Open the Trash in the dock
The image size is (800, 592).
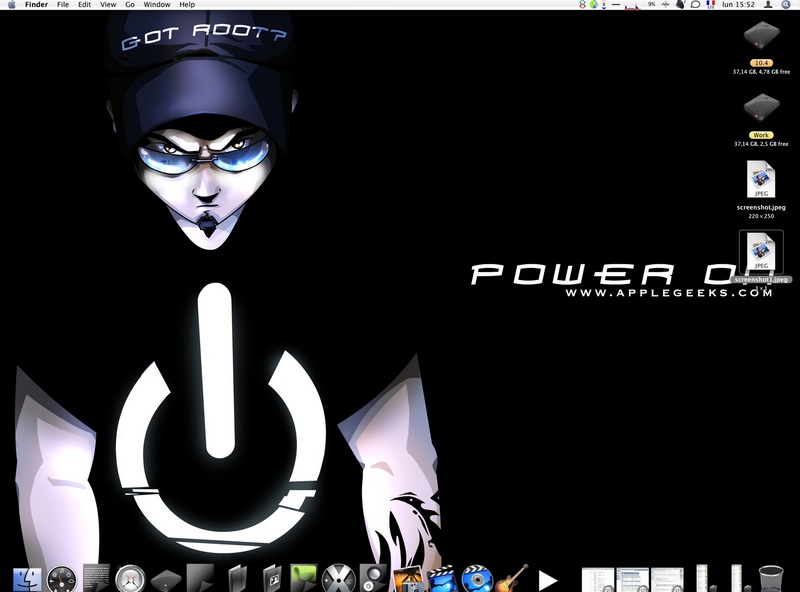pyautogui.click(x=770, y=579)
